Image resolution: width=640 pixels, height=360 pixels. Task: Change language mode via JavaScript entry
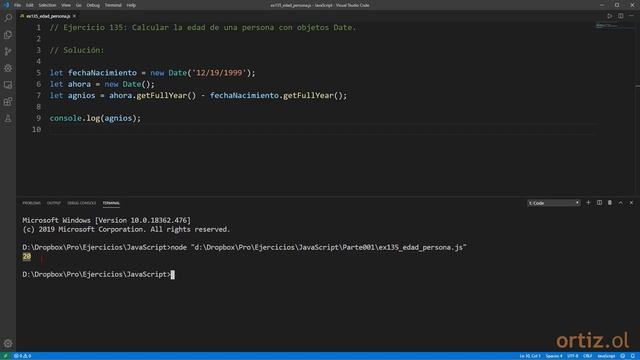click(606, 356)
